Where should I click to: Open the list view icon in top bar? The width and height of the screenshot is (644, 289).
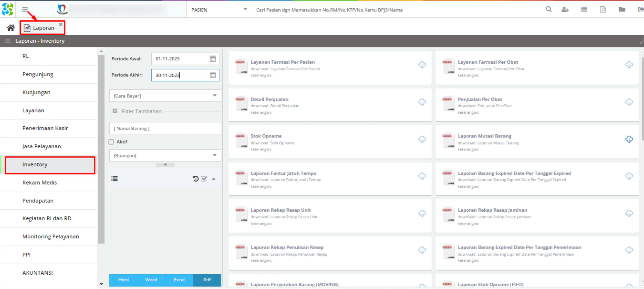584,10
